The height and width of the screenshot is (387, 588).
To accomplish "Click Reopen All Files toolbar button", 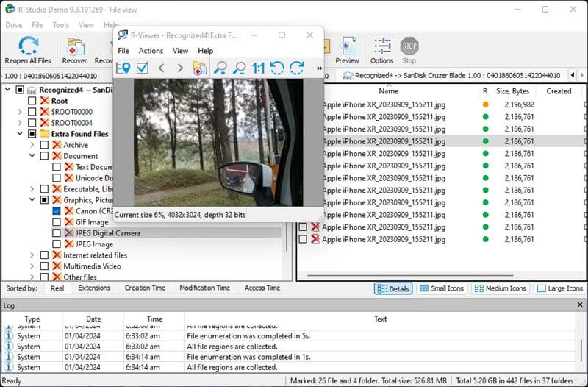I will pyautogui.click(x=28, y=50).
